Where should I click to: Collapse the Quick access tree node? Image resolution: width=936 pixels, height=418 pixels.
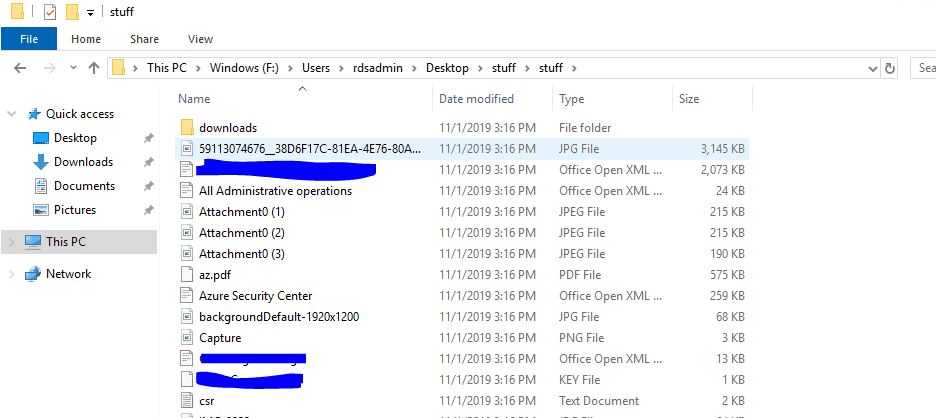(x=12, y=114)
